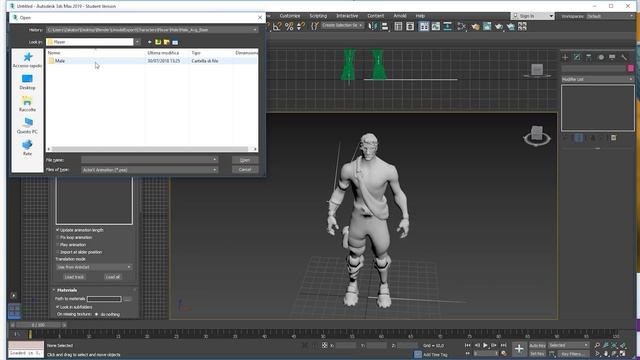Click the Cancel button in dialog
This screenshot has width=640, height=360.
pos(245,169)
